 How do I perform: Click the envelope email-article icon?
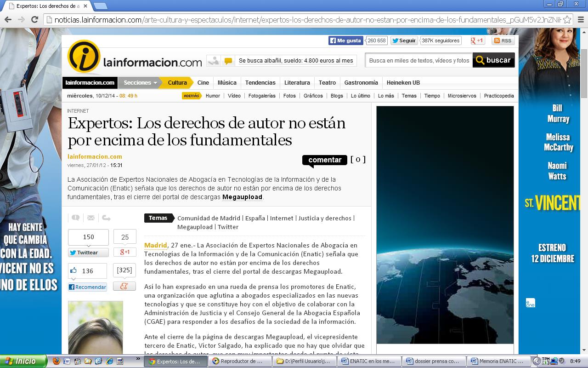pyautogui.click(x=91, y=218)
